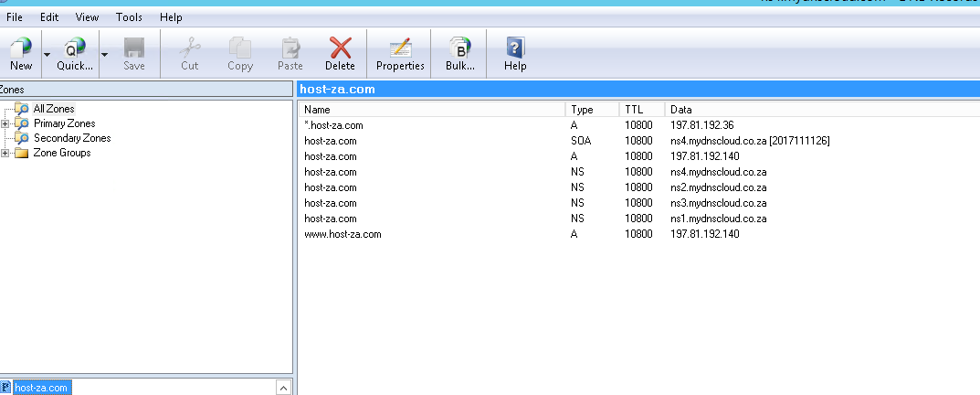
Task: Select the SOA record row
Action: click(638, 141)
